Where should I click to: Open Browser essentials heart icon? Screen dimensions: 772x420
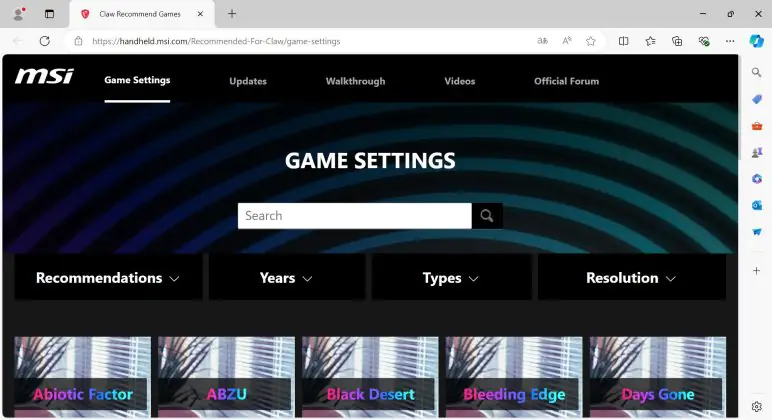coord(704,41)
